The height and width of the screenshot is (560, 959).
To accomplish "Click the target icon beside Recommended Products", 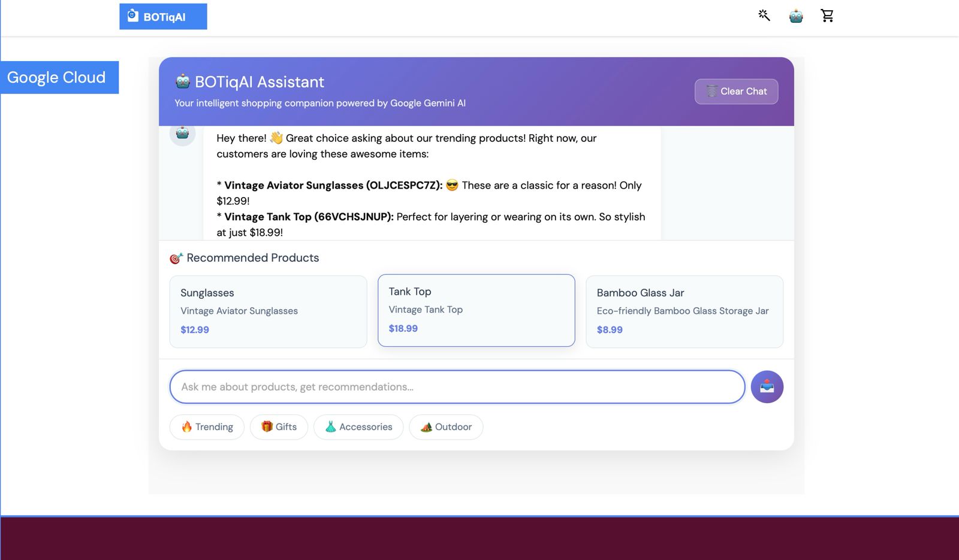I will [x=176, y=258].
